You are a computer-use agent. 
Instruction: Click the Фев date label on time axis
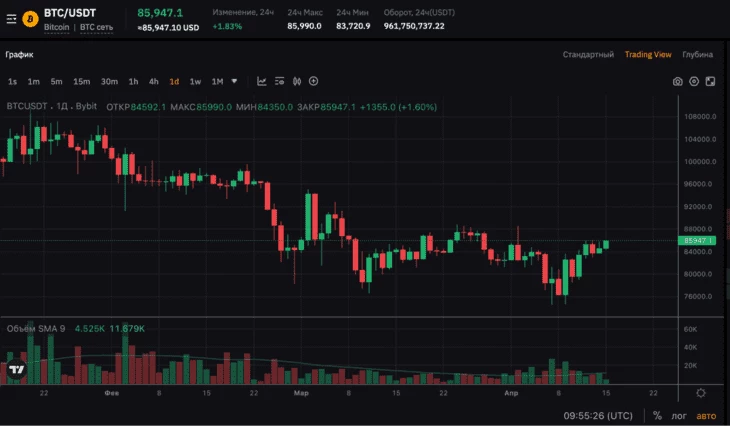pyautogui.click(x=112, y=393)
